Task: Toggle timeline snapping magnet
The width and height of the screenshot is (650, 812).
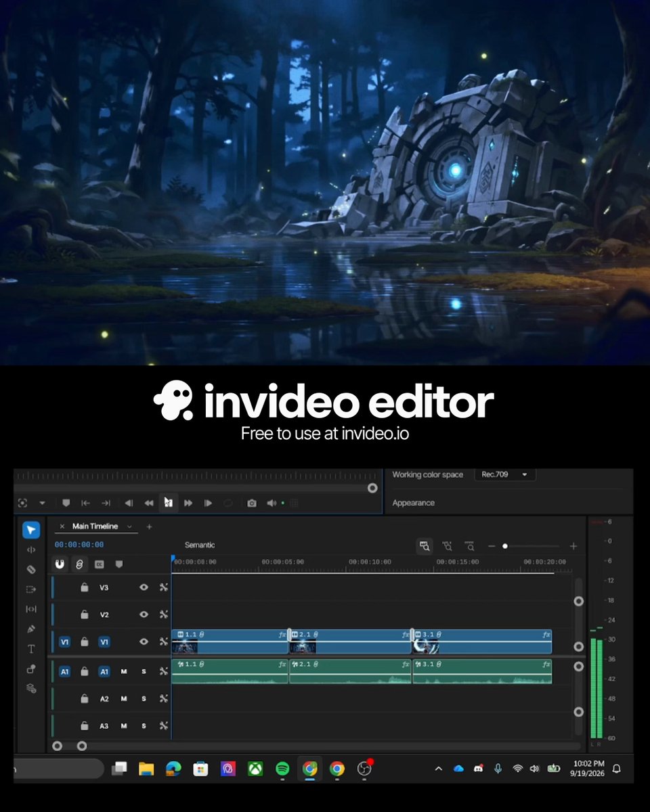Action: click(60, 564)
